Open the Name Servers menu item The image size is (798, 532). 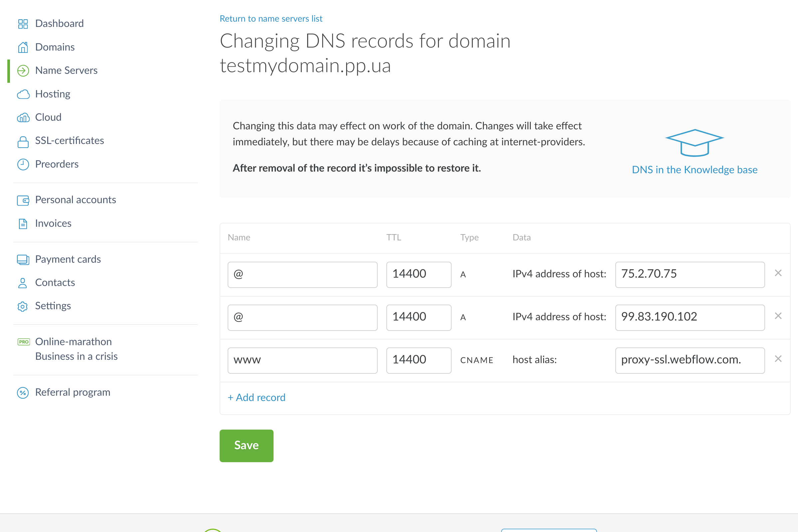66,70
